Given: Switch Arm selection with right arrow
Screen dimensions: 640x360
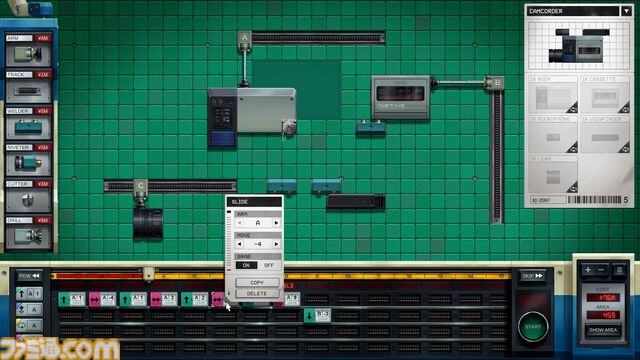Looking at the screenshot, I should point(276,223).
